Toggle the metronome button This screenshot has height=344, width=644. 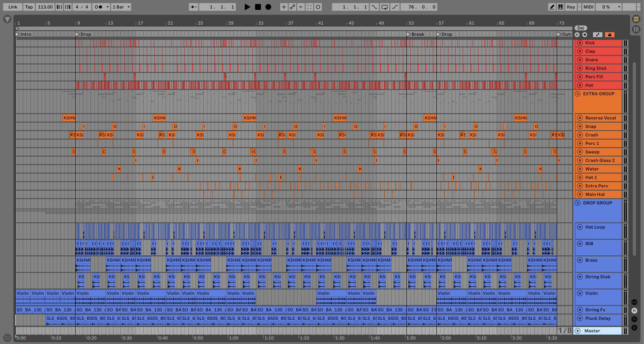pyautogui.click(x=98, y=7)
